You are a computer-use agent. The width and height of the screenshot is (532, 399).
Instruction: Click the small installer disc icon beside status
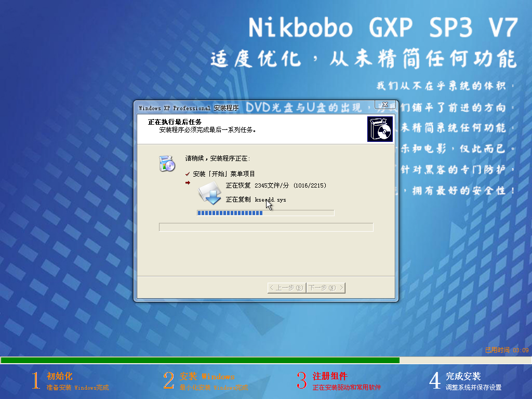click(167, 164)
